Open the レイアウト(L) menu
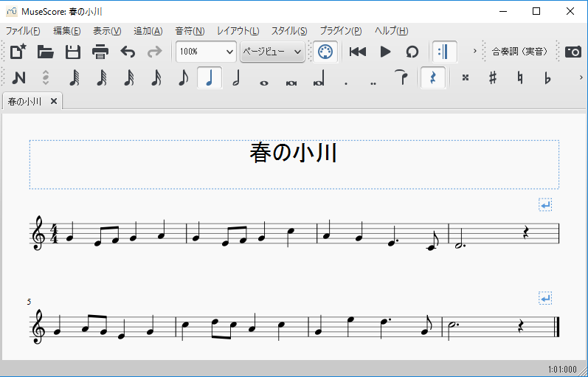Viewport: 588px width, 377px height. 238,31
